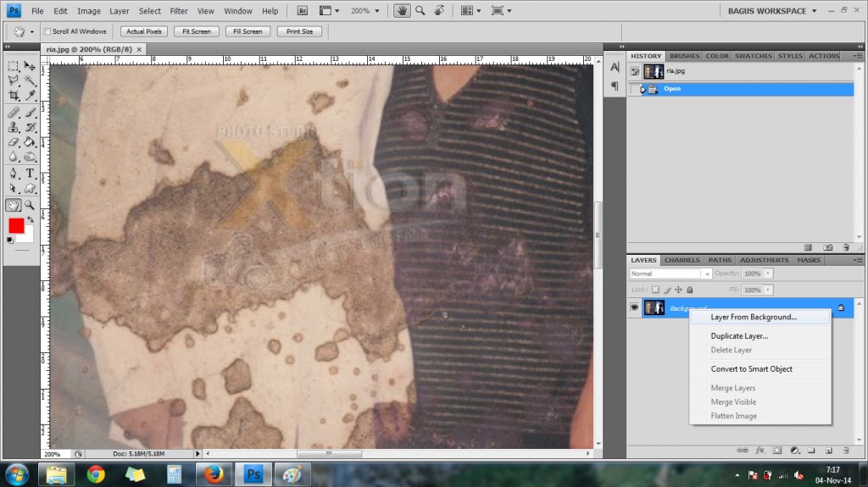Set history brush source on ria.jpg snapshot
Image resolution: width=868 pixels, height=487 pixels.
tap(635, 71)
